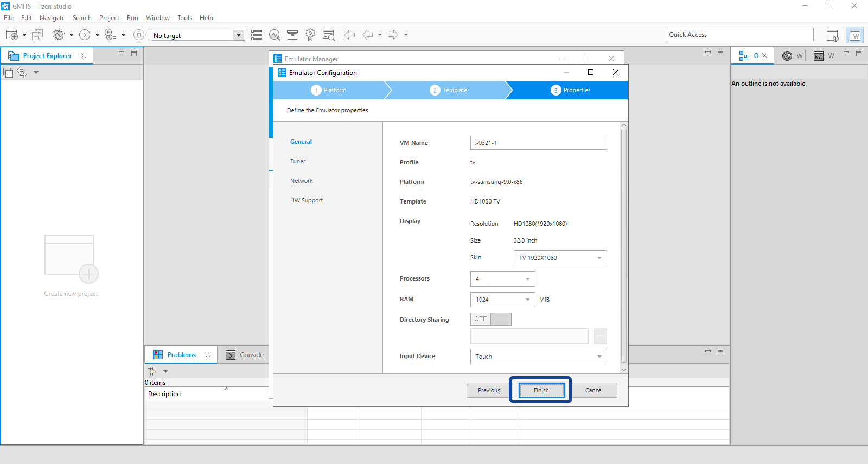
Task: Open the Processors dropdown
Action: 502,279
